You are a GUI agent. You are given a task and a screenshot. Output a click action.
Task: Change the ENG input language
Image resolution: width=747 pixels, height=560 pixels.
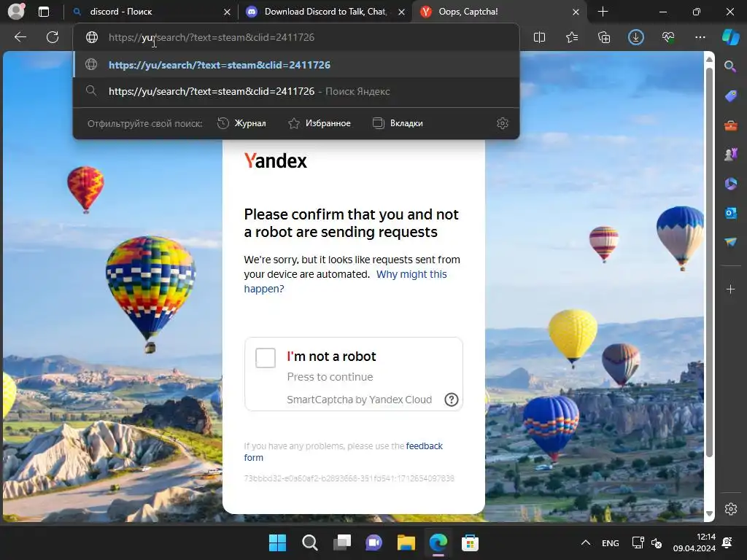611,542
